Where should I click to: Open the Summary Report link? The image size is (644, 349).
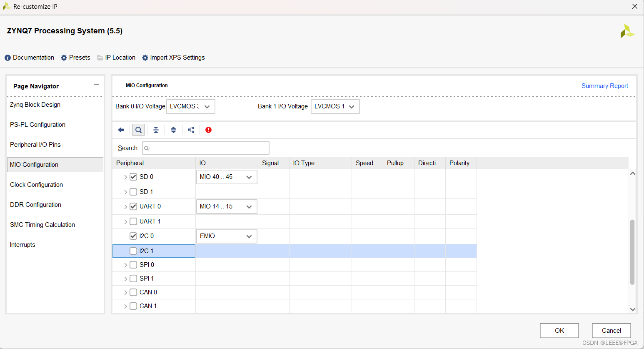[604, 86]
